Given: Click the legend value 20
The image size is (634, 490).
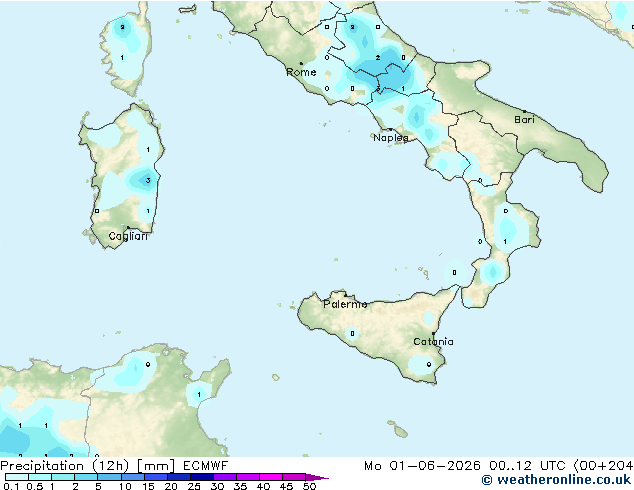Looking at the screenshot, I should coord(171,486).
